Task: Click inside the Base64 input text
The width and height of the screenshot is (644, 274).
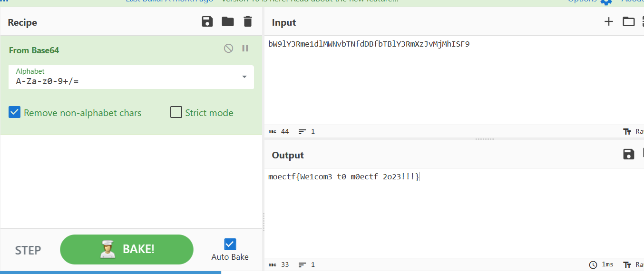Action: tap(369, 44)
